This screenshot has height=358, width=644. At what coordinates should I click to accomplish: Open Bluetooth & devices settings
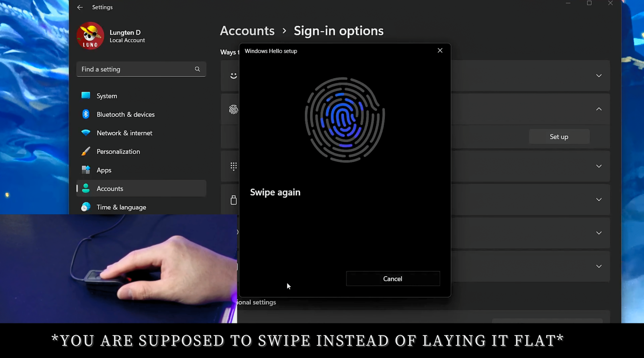[141, 114]
